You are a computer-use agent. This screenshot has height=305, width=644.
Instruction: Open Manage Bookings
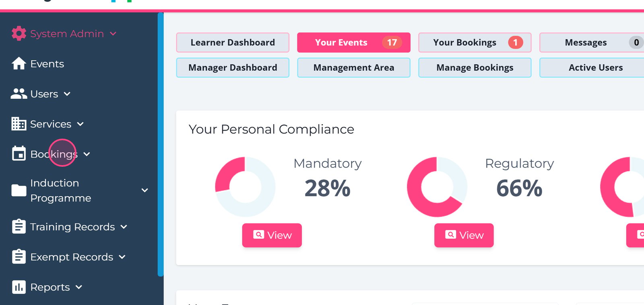click(475, 68)
